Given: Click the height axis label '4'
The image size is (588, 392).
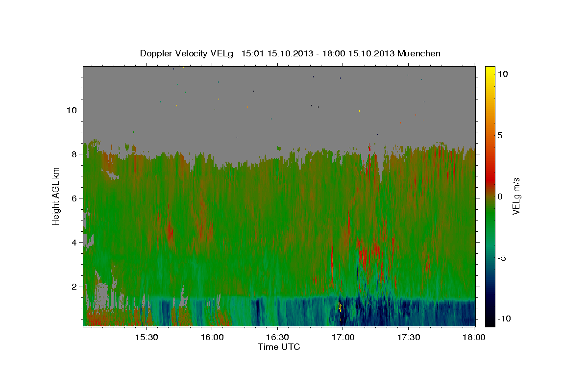Looking at the screenshot, I should [75, 242].
